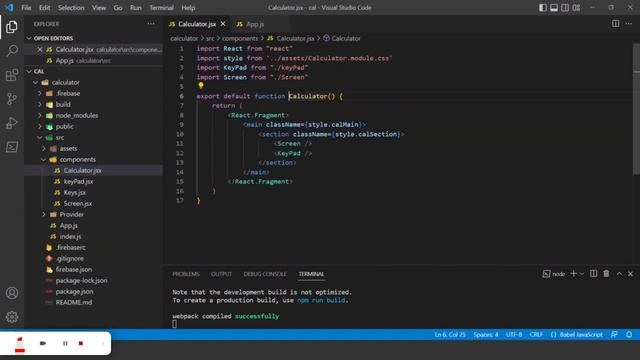Toggle the recorder camera button
The height and width of the screenshot is (360, 640).
pos(43,343)
